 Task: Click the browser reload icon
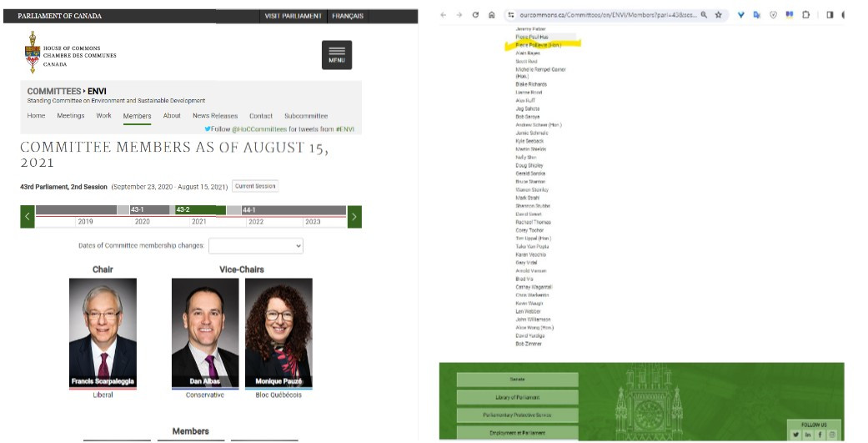point(475,15)
